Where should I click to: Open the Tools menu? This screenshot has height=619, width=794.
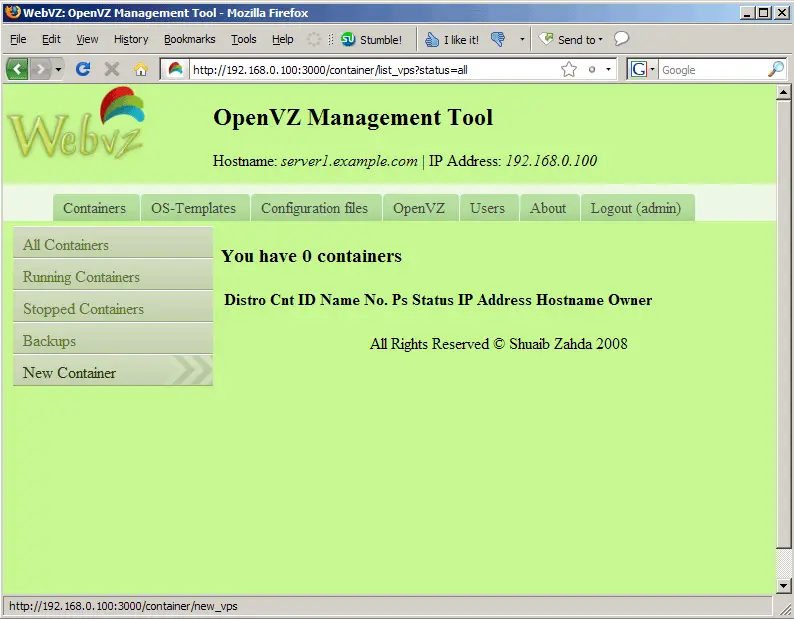click(244, 40)
